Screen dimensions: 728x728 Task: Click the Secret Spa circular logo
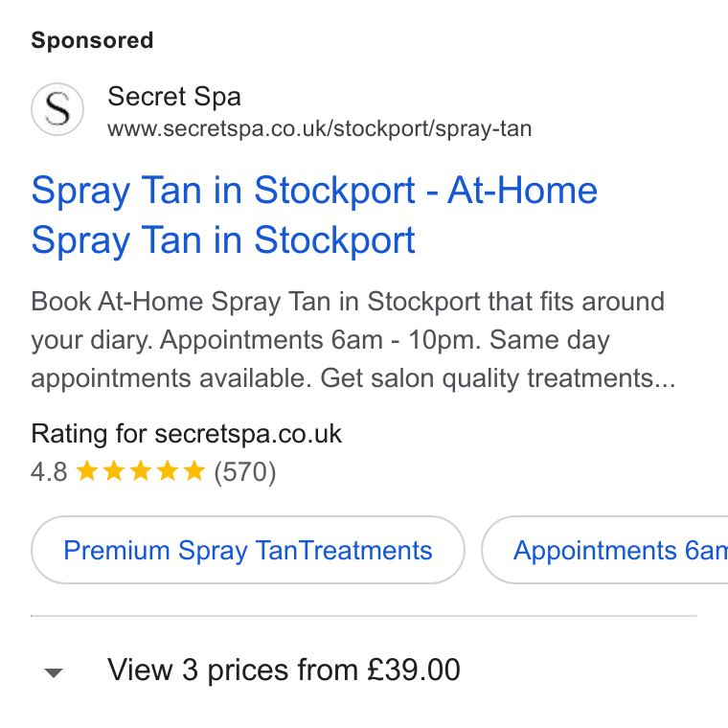pyautogui.click(x=57, y=109)
